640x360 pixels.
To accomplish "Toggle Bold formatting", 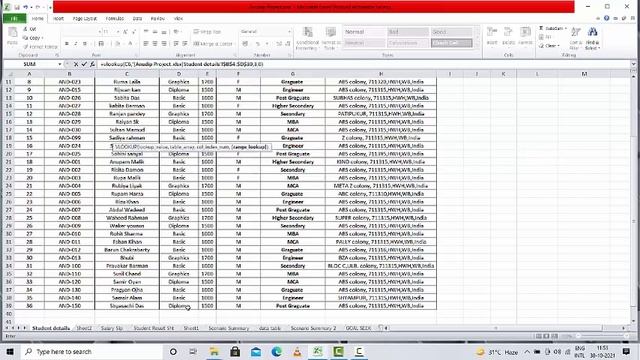I will point(67,44).
